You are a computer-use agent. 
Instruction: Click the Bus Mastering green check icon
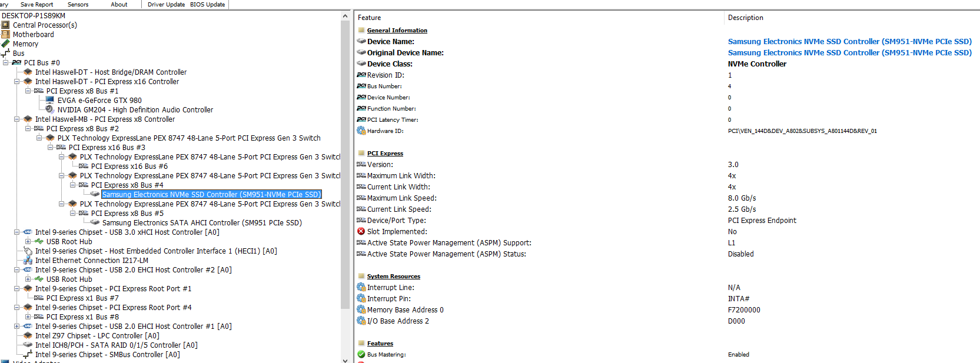(361, 355)
